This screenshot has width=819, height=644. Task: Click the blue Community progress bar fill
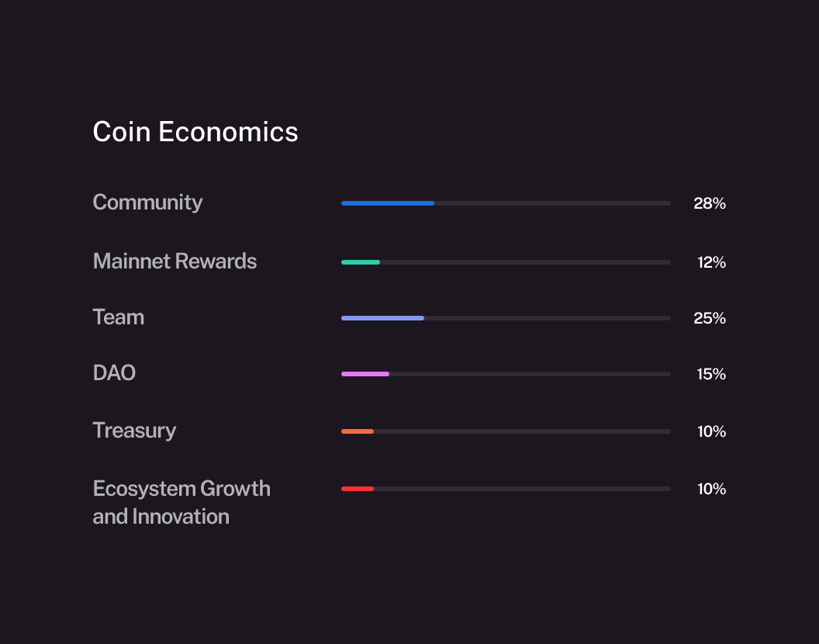coord(387,203)
